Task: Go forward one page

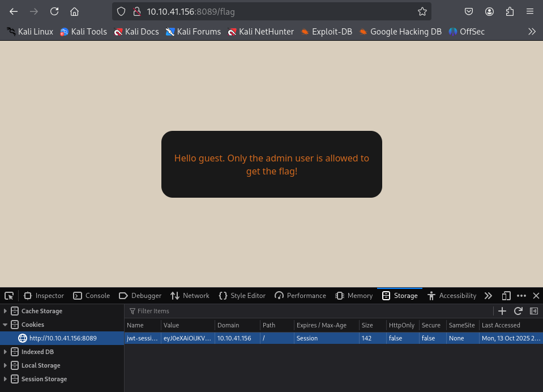Action: pyautogui.click(x=34, y=11)
